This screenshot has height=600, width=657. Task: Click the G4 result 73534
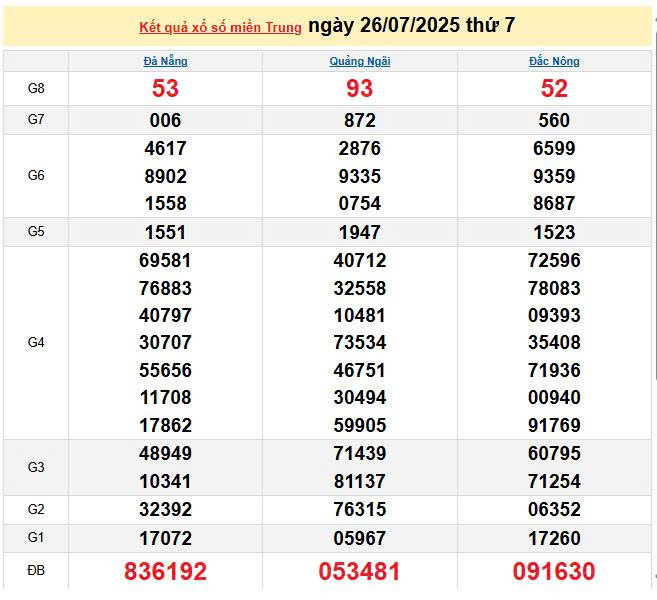pos(360,342)
